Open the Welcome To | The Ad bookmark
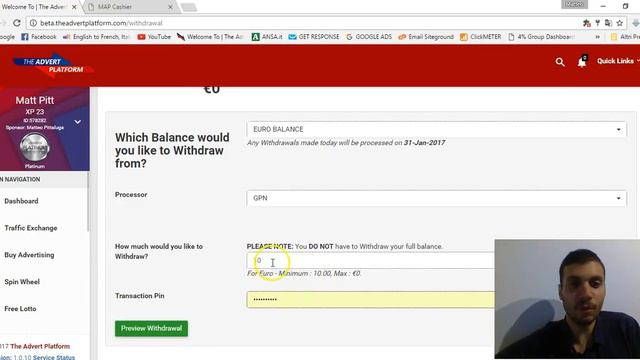This screenshot has height=360, width=640. click(x=210, y=37)
